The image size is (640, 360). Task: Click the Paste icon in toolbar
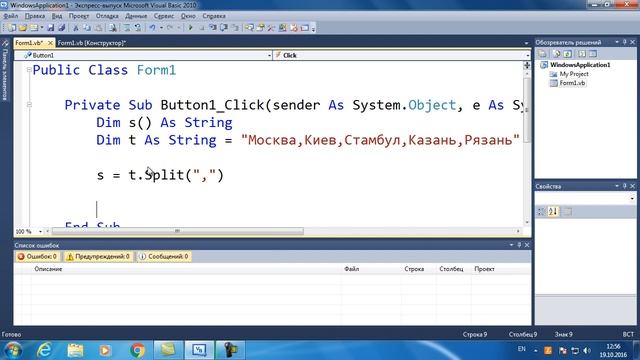pos(99,28)
